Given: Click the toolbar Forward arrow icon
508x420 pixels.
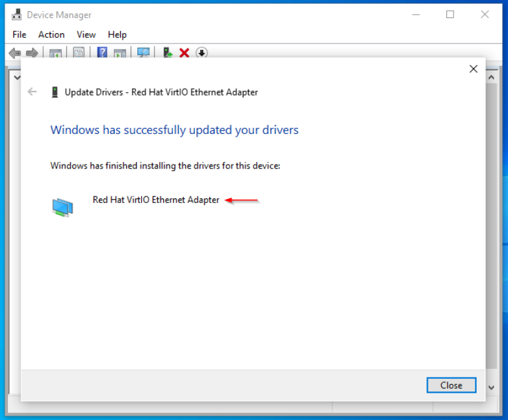Looking at the screenshot, I should (31, 52).
